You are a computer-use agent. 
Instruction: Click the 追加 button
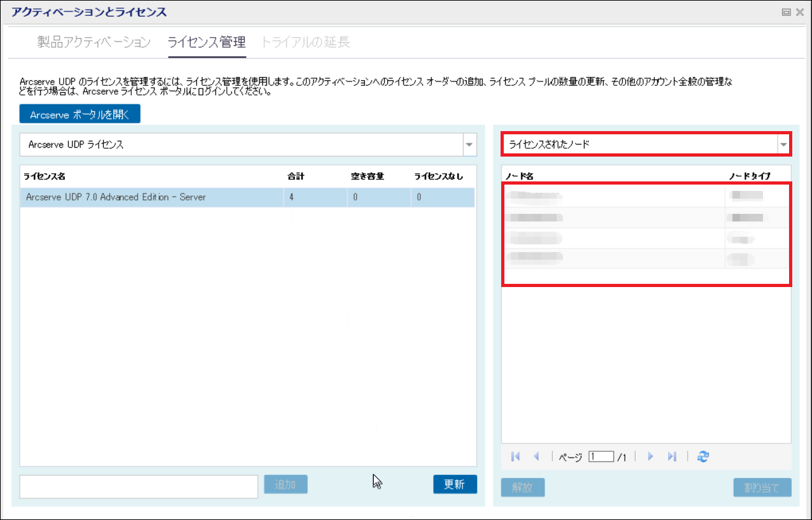point(286,484)
